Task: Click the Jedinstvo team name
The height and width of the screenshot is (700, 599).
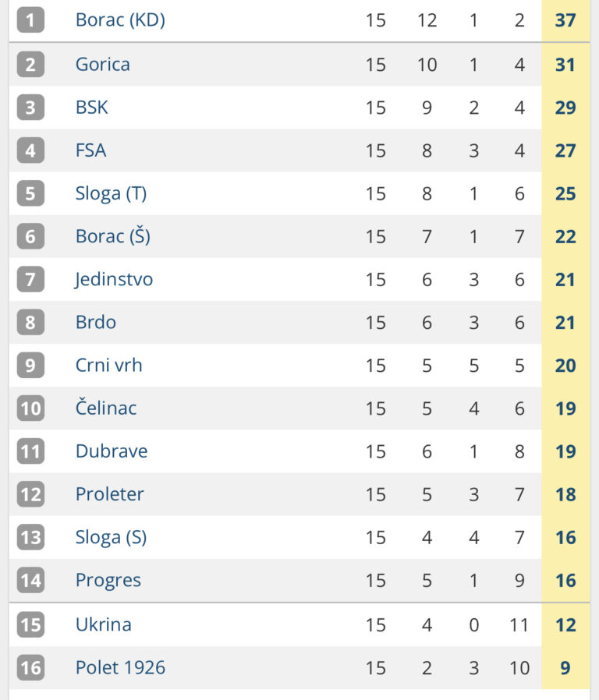Action: pos(113,280)
